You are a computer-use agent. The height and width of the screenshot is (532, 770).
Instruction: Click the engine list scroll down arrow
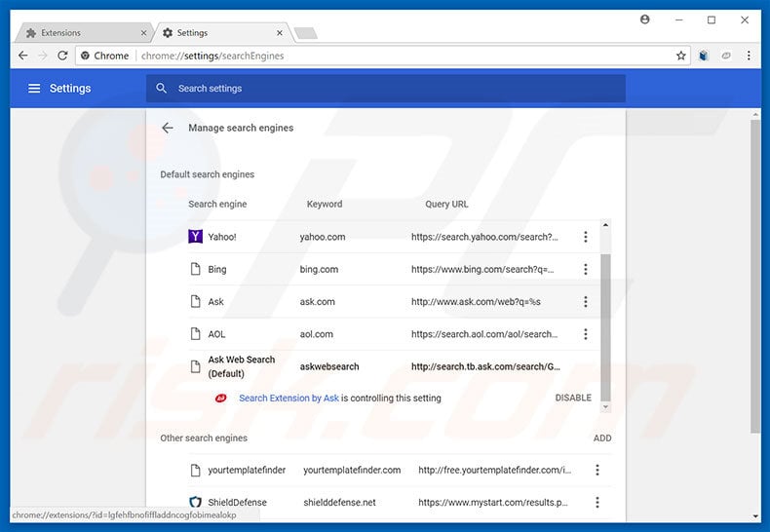[605, 407]
